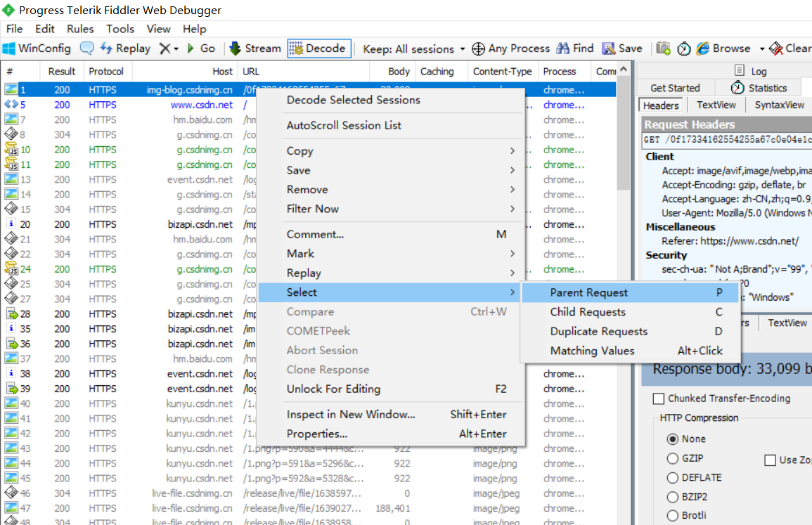Click Unlock For Editing menu item
The height and width of the screenshot is (525, 812).
(391, 389)
